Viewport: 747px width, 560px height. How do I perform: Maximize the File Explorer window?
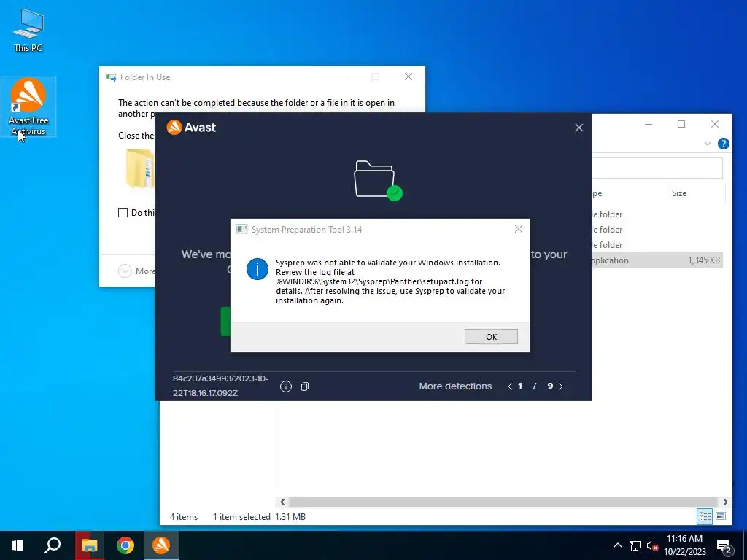(x=681, y=124)
